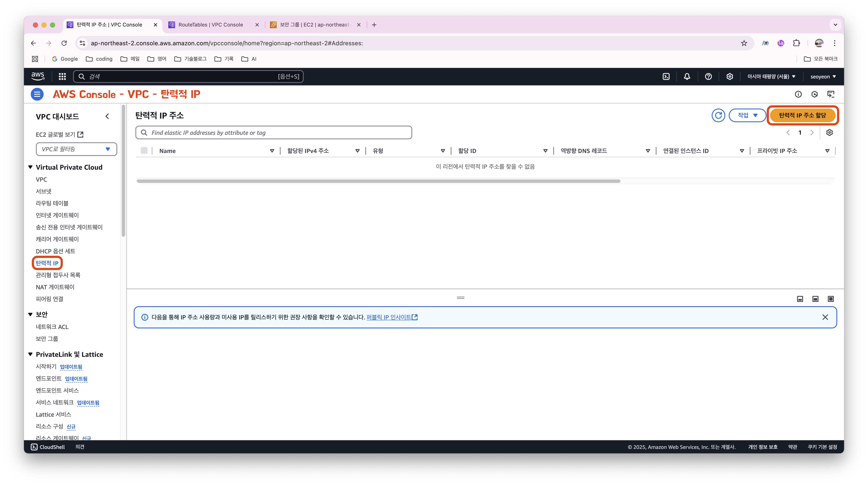Focus the AWS 검색 search box

pyautogui.click(x=188, y=76)
